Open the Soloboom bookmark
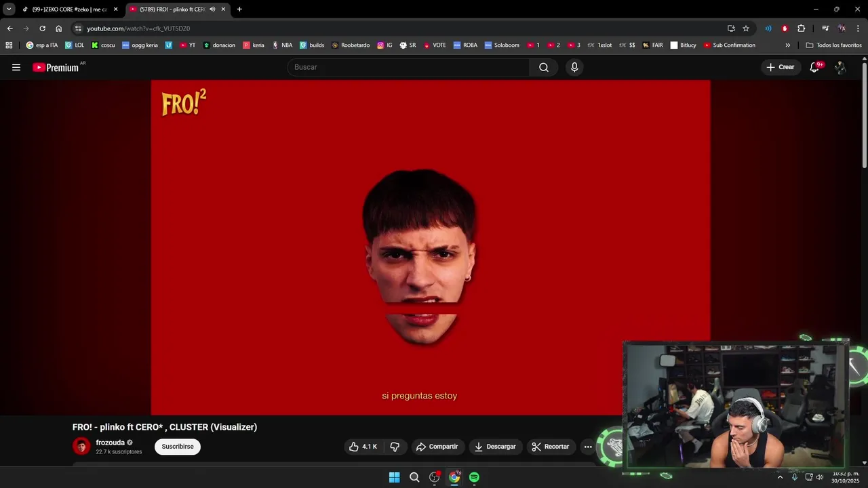The height and width of the screenshot is (488, 868). (x=502, y=45)
